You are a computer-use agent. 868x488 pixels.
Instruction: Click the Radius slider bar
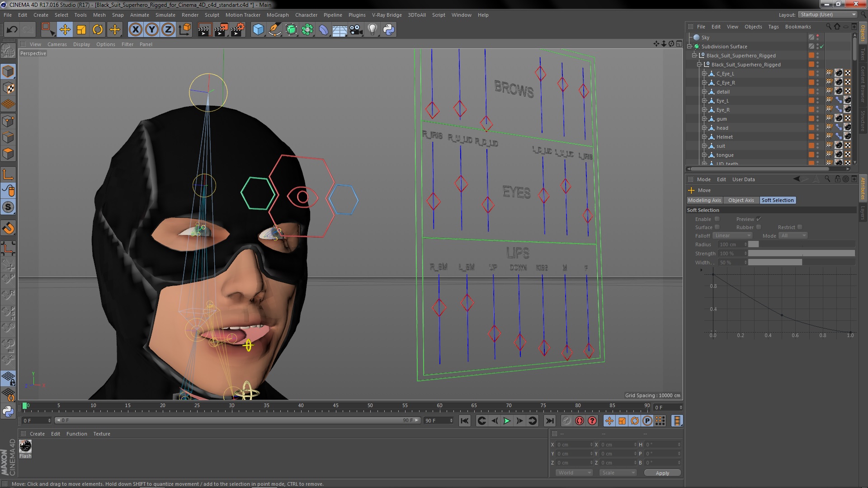point(802,244)
